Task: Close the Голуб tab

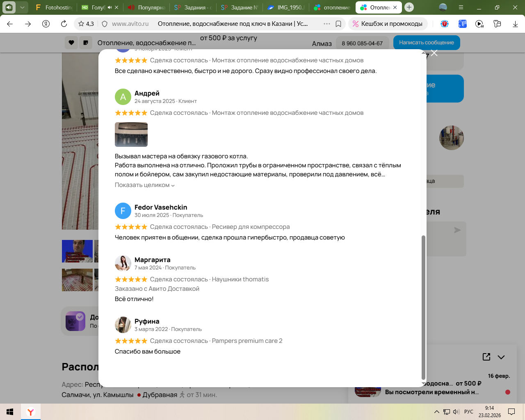Action: [116, 7]
